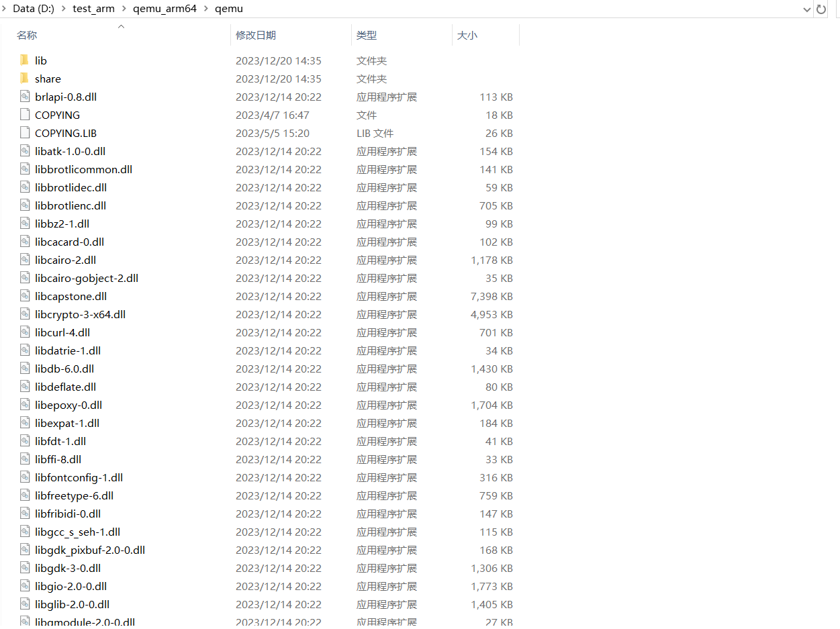Click the 7,398 KB size value

click(x=492, y=296)
